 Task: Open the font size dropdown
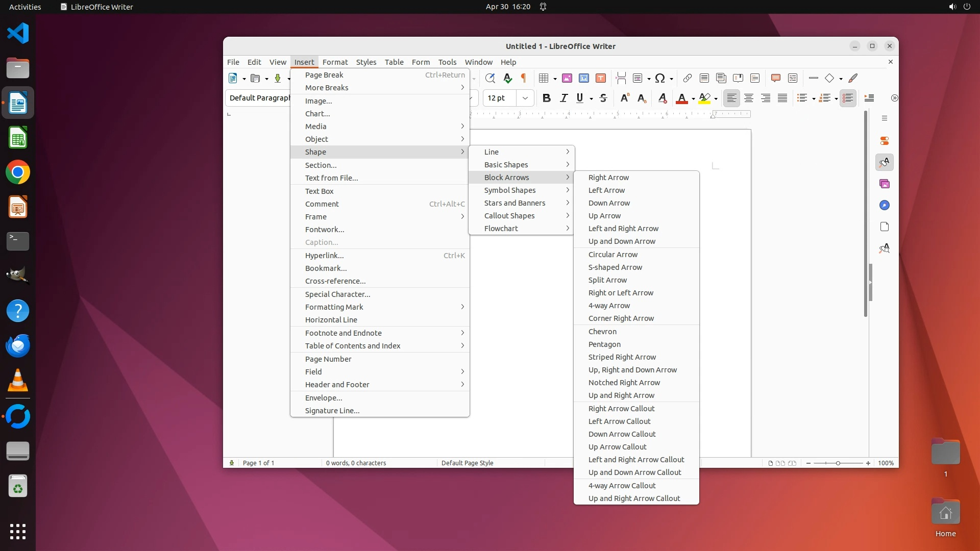click(525, 98)
